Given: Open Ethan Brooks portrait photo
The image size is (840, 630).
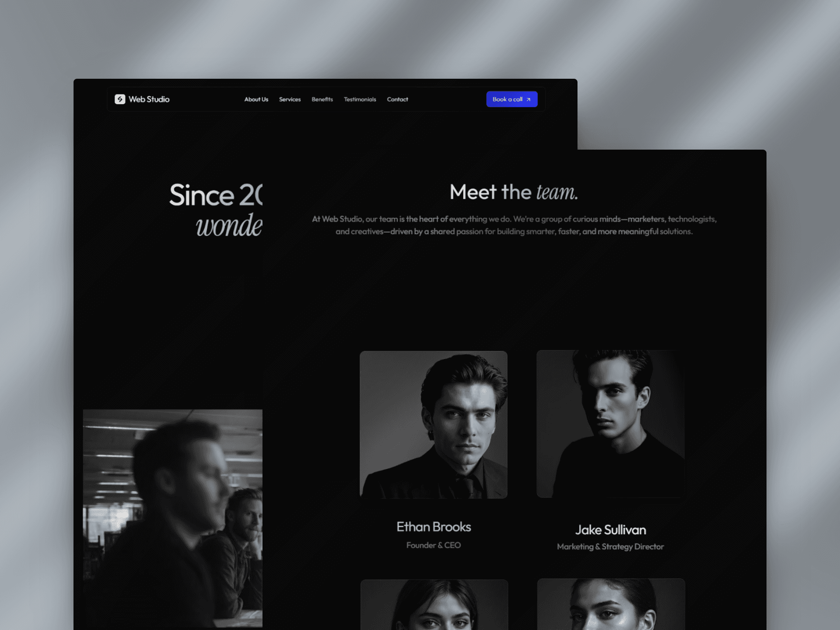Looking at the screenshot, I should coord(434,425).
